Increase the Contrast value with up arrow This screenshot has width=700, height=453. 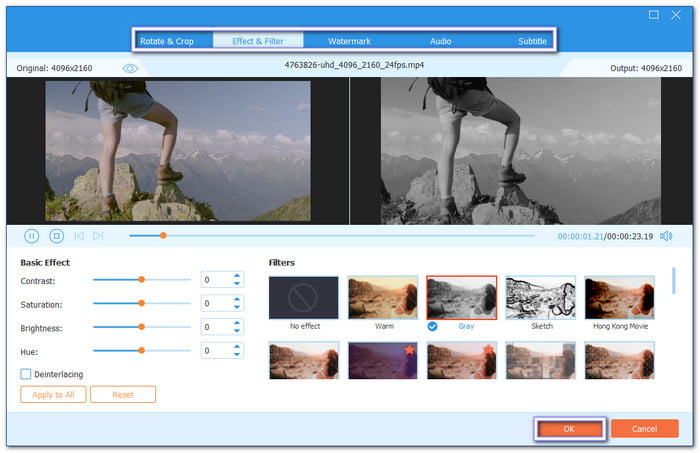(237, 276)
